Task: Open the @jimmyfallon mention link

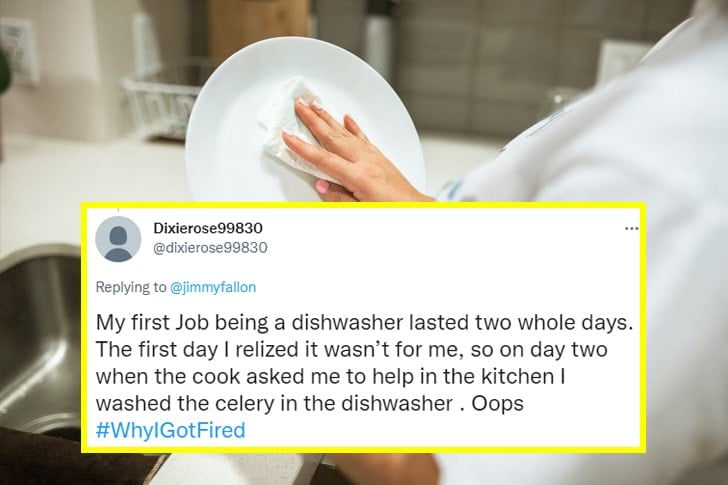Action: click(x=213, y=287)
